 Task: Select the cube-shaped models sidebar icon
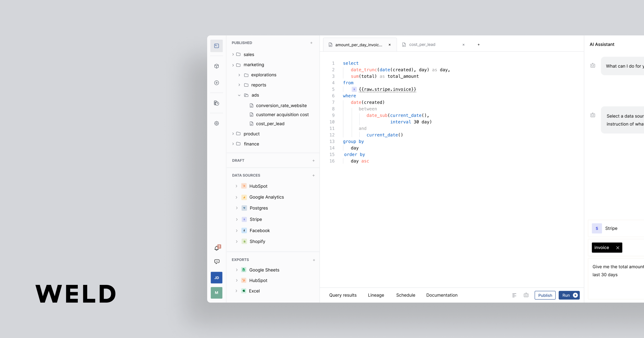click(x=216, y=66)
